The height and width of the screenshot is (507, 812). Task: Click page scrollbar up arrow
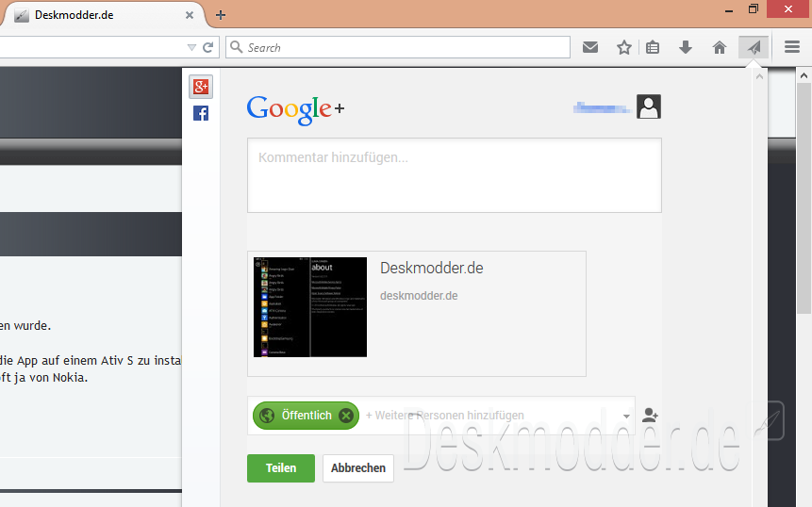pyautogui.click(x=804, y=75)
